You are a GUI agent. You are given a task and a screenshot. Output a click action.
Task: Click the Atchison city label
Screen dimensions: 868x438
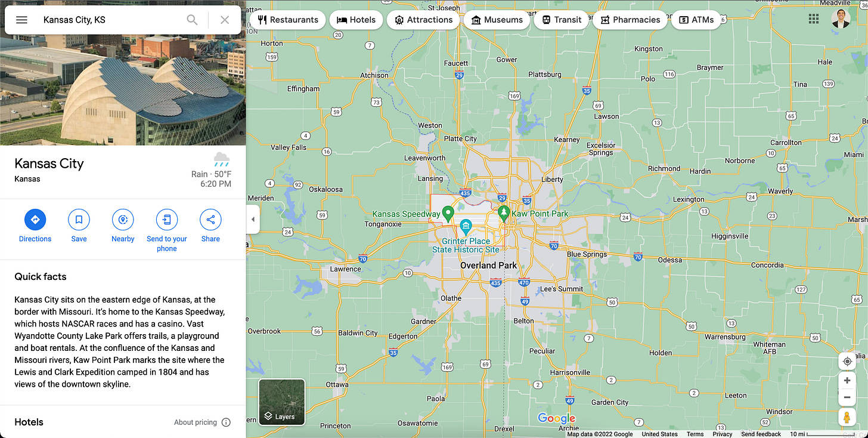374,76
